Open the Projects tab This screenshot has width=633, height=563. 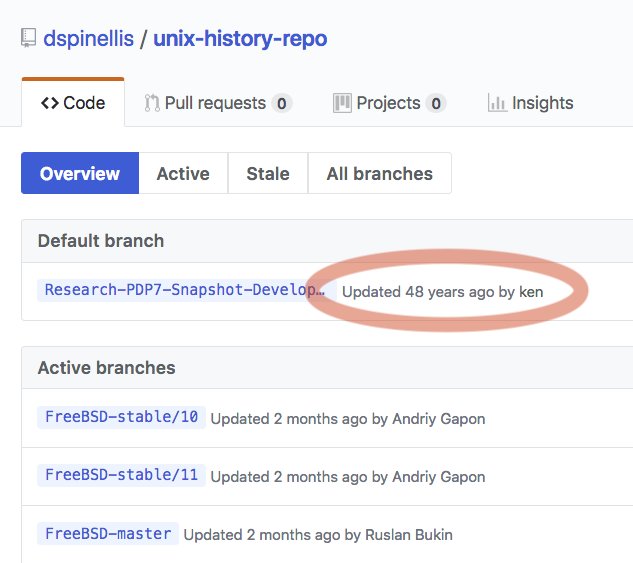(x=389, y=103)
